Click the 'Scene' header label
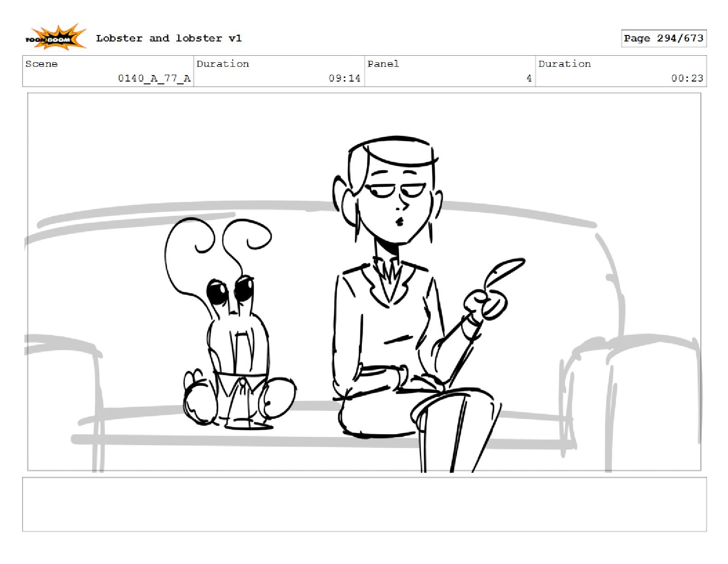This screenshot has height=564, width=728. (41, 64)
